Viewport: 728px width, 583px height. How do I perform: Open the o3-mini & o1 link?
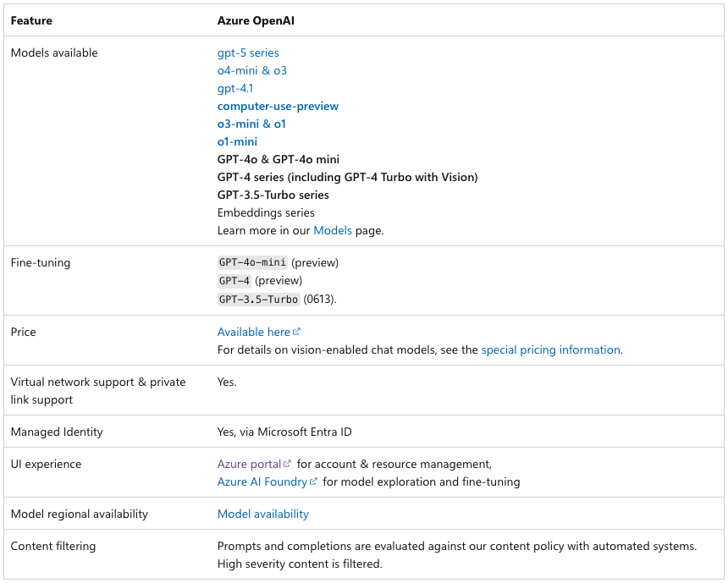(x=251, y=124)
